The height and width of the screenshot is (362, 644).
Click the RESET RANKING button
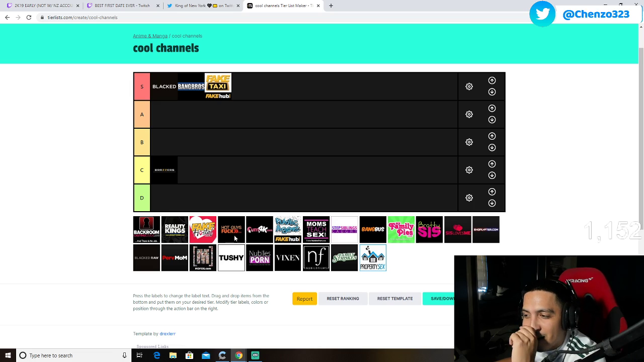tap(343, 299)
